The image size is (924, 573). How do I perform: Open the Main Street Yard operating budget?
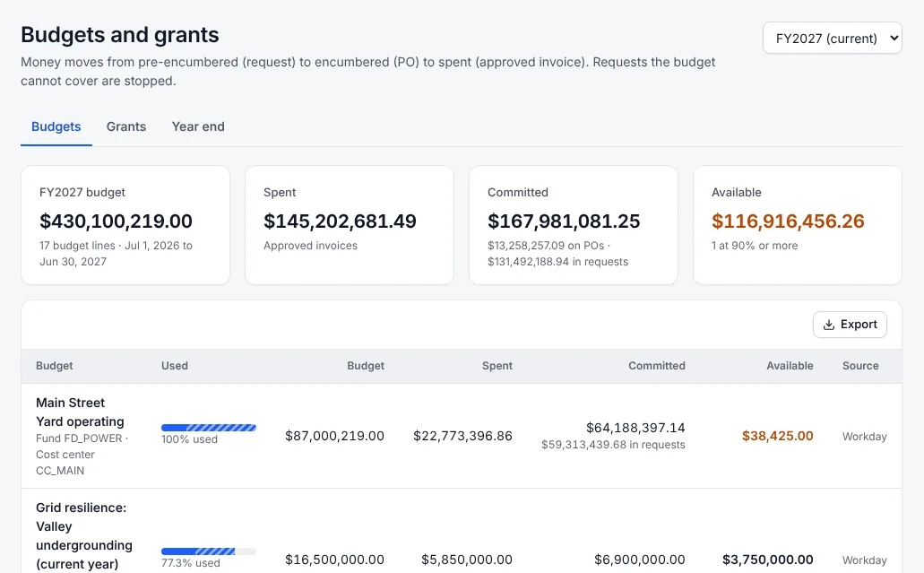tap(80, 412)
